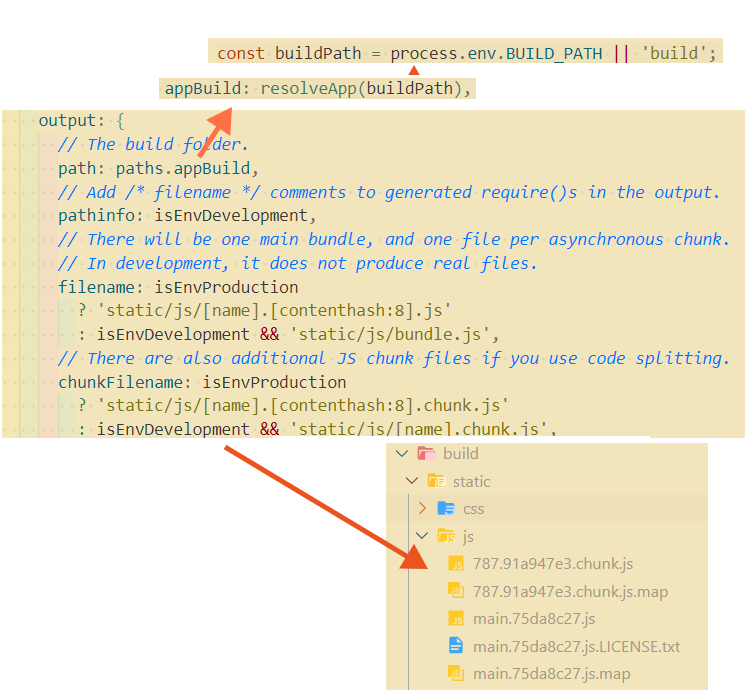Click comment about filename comments in require()s

tap(389, 192)
